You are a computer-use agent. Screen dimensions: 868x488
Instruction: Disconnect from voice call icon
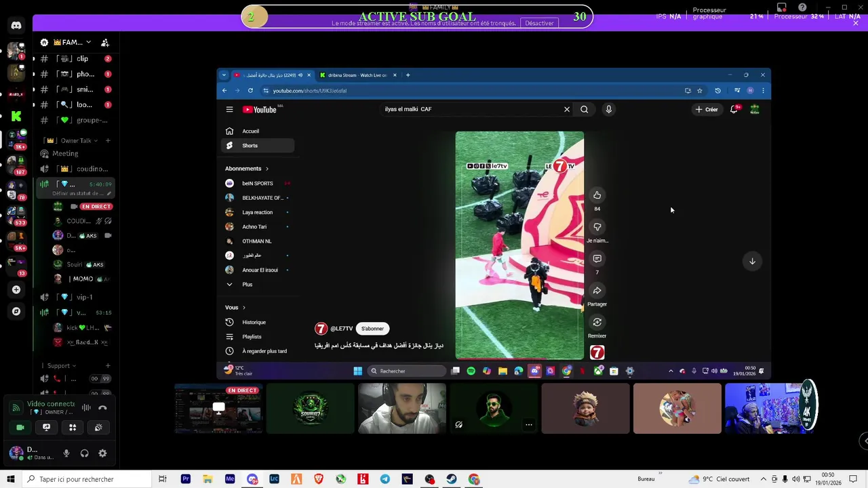tap(102, 407)
